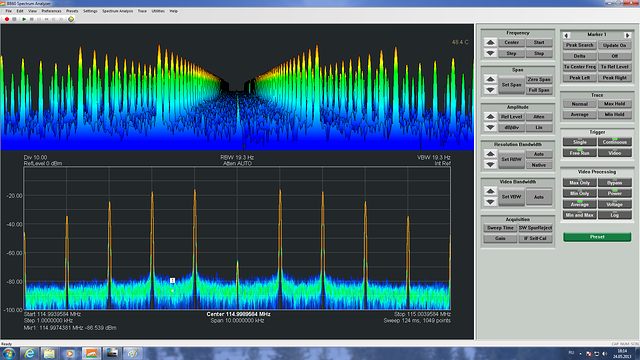
Task: Open the Utilities menu
Action: 158,11
